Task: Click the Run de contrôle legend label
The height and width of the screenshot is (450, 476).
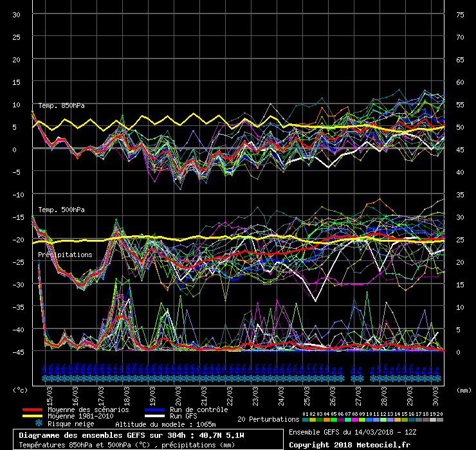Action: (x=199, y=410)
